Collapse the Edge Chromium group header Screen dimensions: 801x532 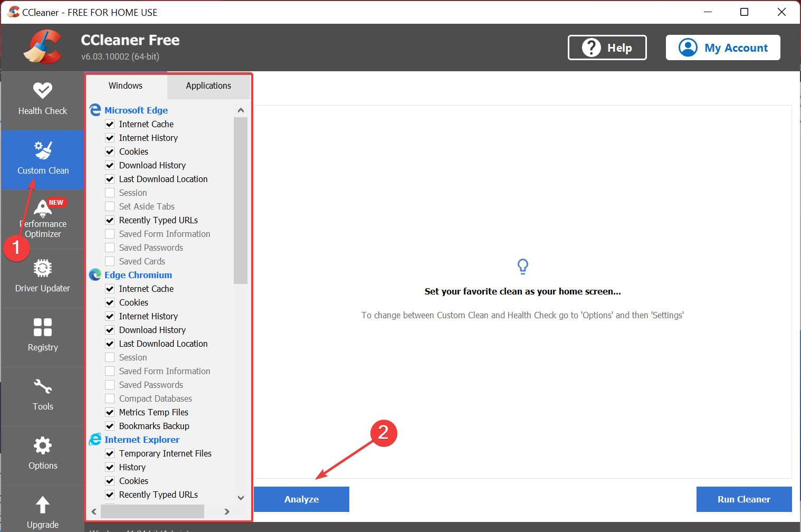[138, 275]
